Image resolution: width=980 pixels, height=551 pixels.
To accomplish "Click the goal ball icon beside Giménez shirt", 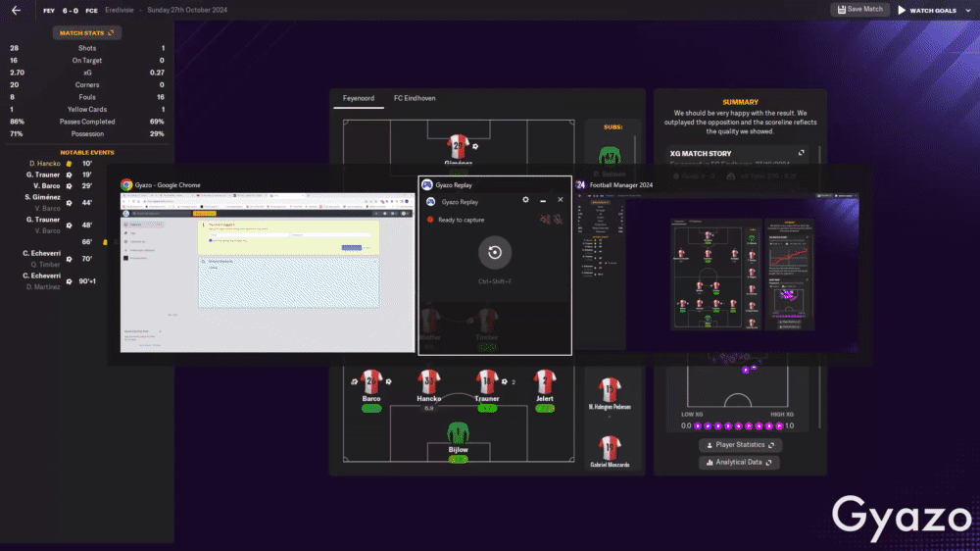I will pyautogui.click(x=475, y=146).
